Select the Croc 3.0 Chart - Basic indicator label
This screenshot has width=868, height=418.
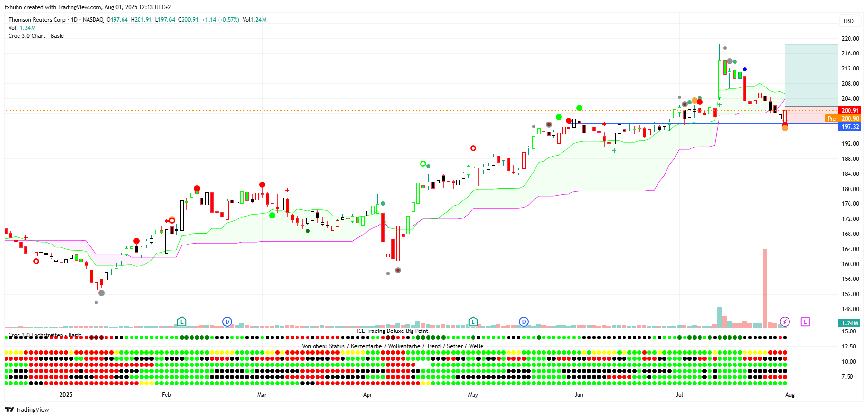coord(36,36)
